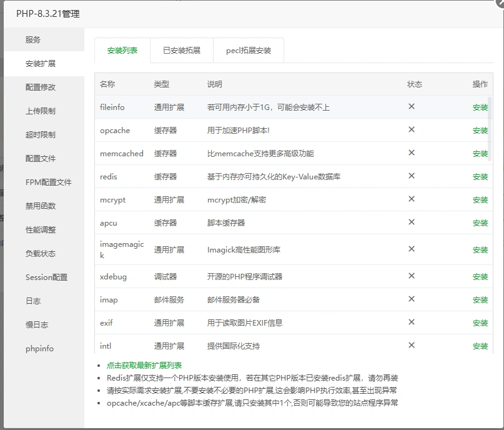Click the X status icon for memcached
The height and width of the screenshot is (430, 504).
click(x=412, y=152)
